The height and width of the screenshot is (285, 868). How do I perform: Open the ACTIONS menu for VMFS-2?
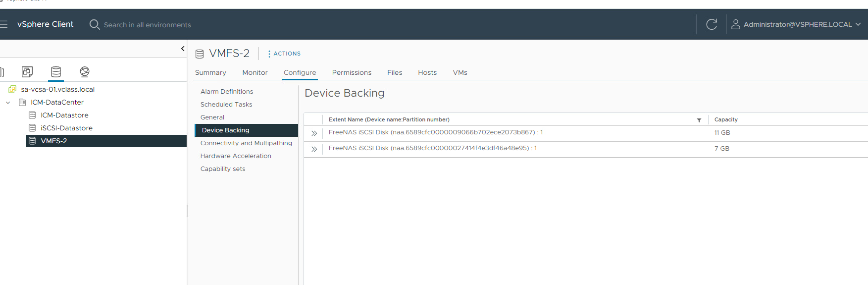[x=284, y=54]
